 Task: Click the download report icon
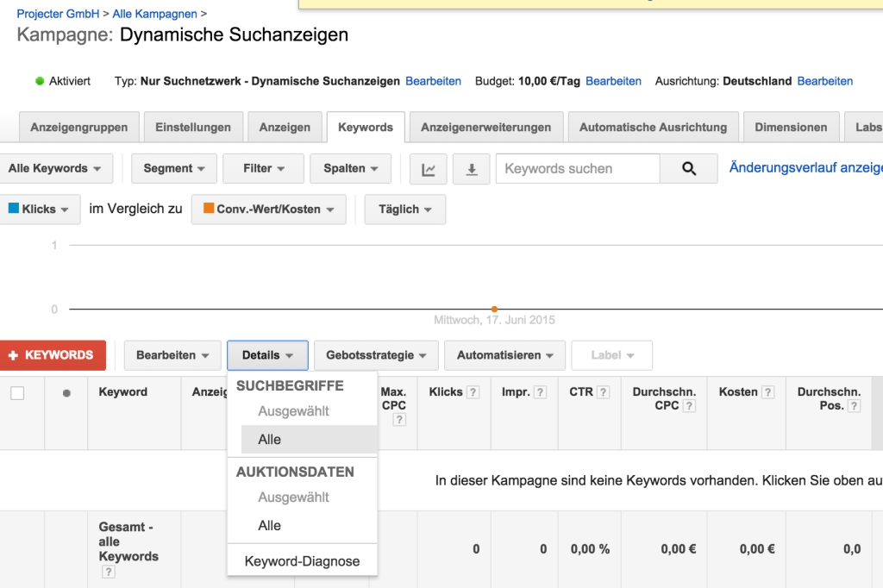point(472,168)
